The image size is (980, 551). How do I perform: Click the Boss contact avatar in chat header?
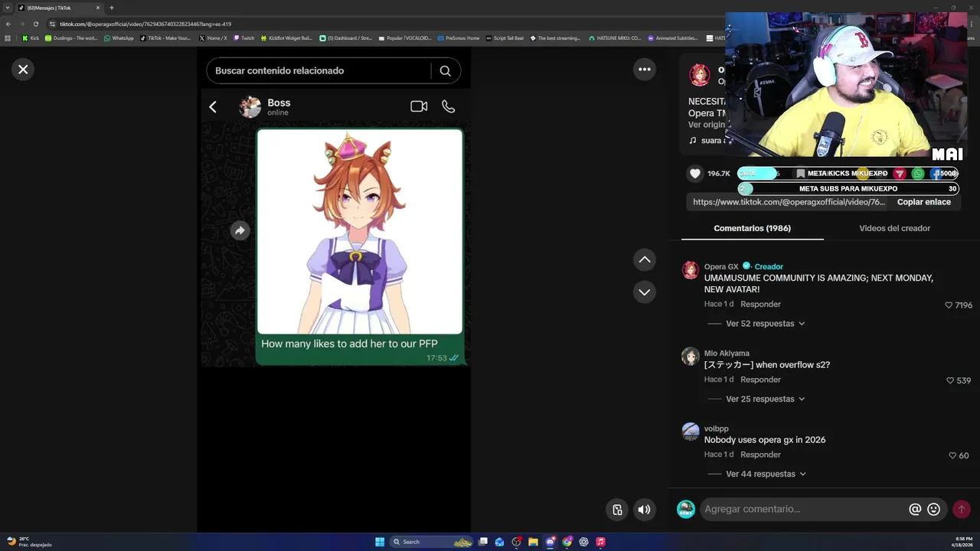(x=250, y=107)
